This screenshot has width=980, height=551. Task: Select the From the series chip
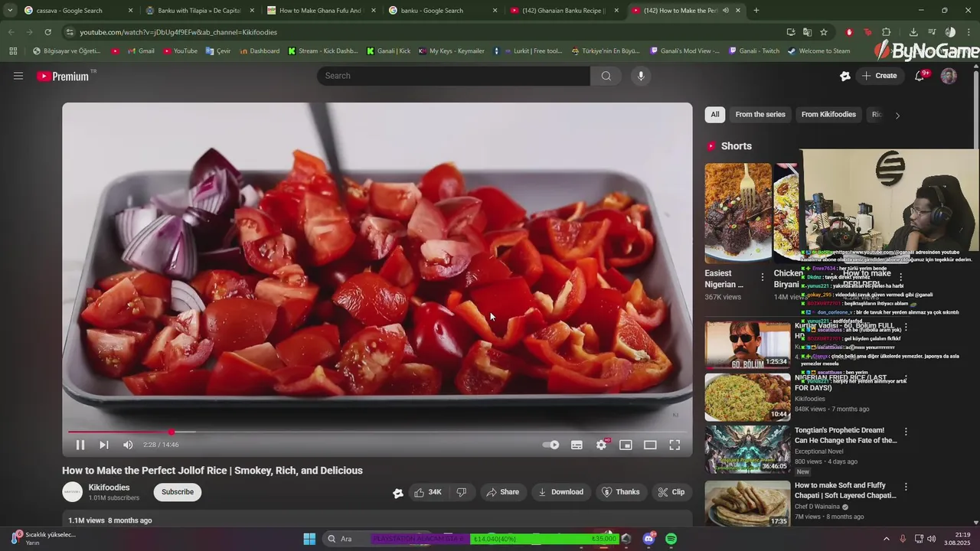pyautogui.click(x=760, y=115)
